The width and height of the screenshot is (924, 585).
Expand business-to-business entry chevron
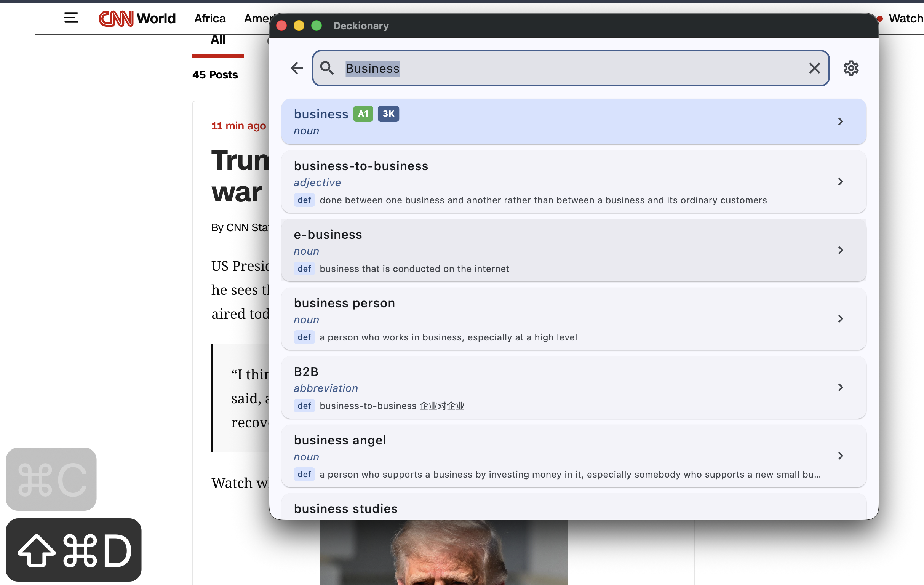click(x=840, y=182)
